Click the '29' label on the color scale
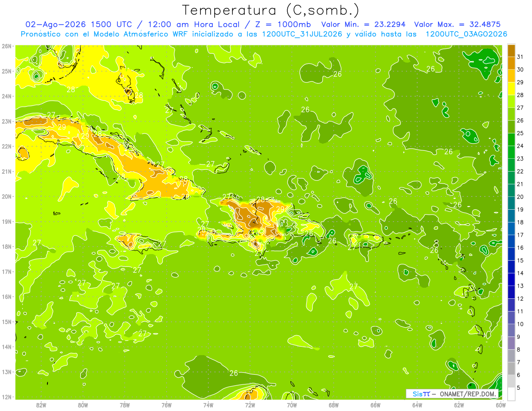Screen dimensions: 532x411 tap(520, 82)
